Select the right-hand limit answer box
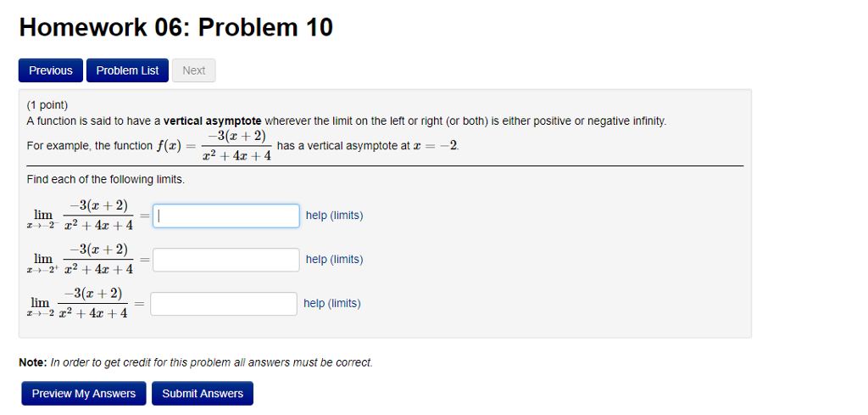The width and height of the screenshot is (868, 415). (x=225, y=260)
